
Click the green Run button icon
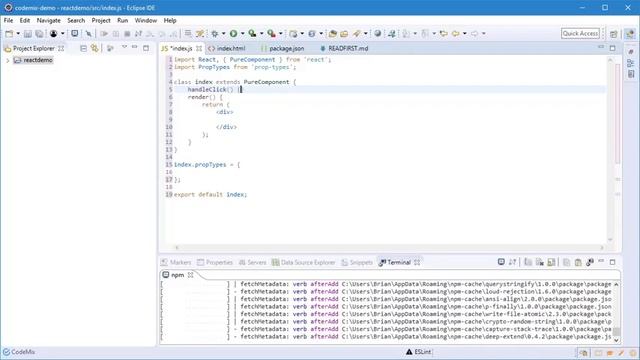pos(233,33)
